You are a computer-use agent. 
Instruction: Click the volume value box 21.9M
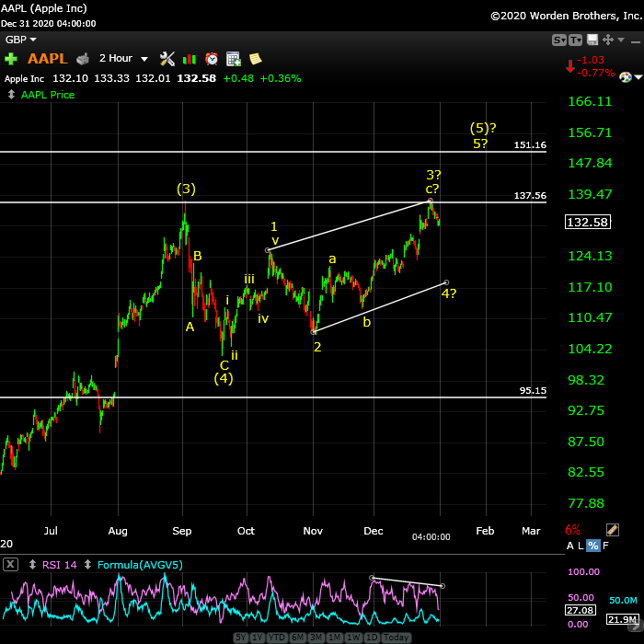621,619
